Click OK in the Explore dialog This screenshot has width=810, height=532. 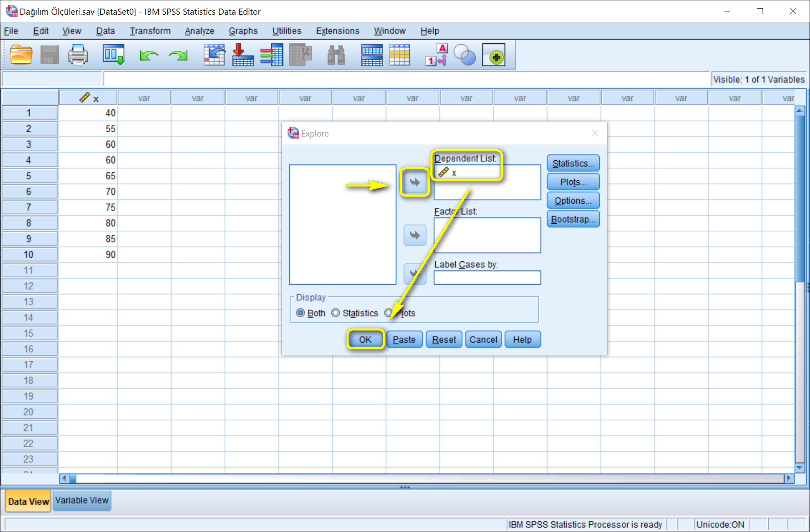[x=365, y=339]
